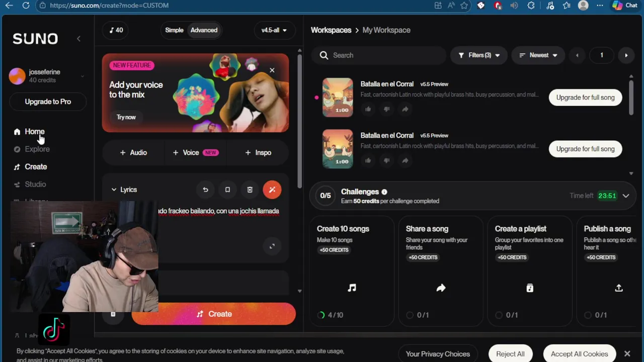Click the 40 credits note indicator
Viewport: 644px width, 362px height.
click(116, 30)
